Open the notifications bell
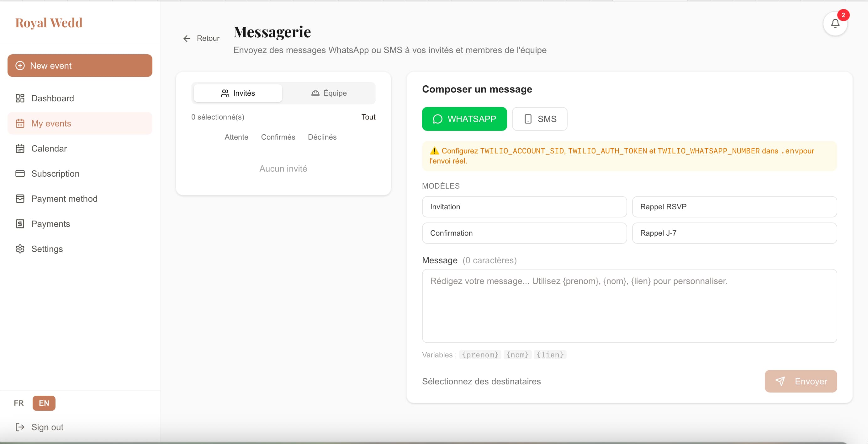This screenshot has width=868, height=444. coord(835,24)
